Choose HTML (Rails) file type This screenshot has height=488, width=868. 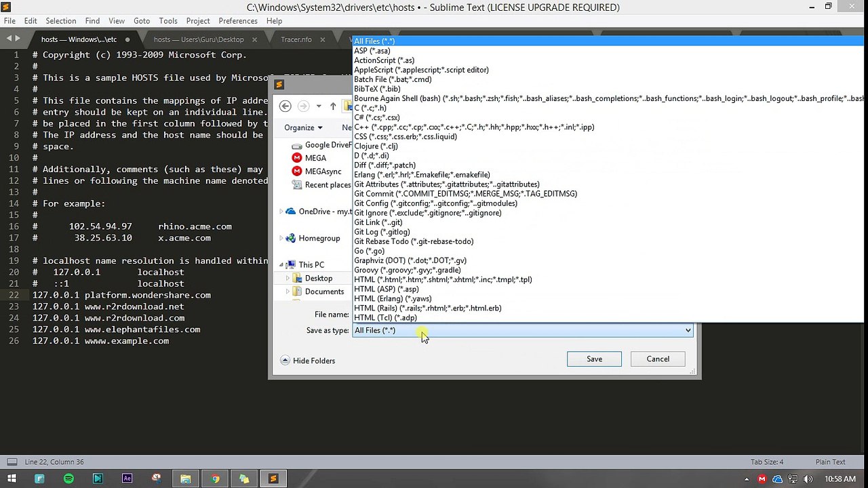(x=608, y=308)
